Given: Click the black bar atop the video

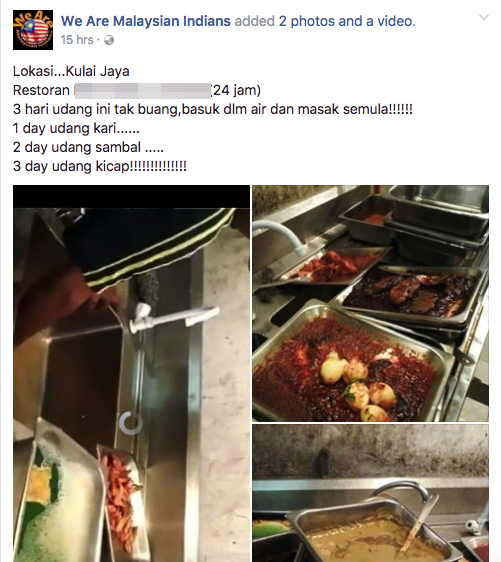Looking at the screenshot, I should (132, 196).
